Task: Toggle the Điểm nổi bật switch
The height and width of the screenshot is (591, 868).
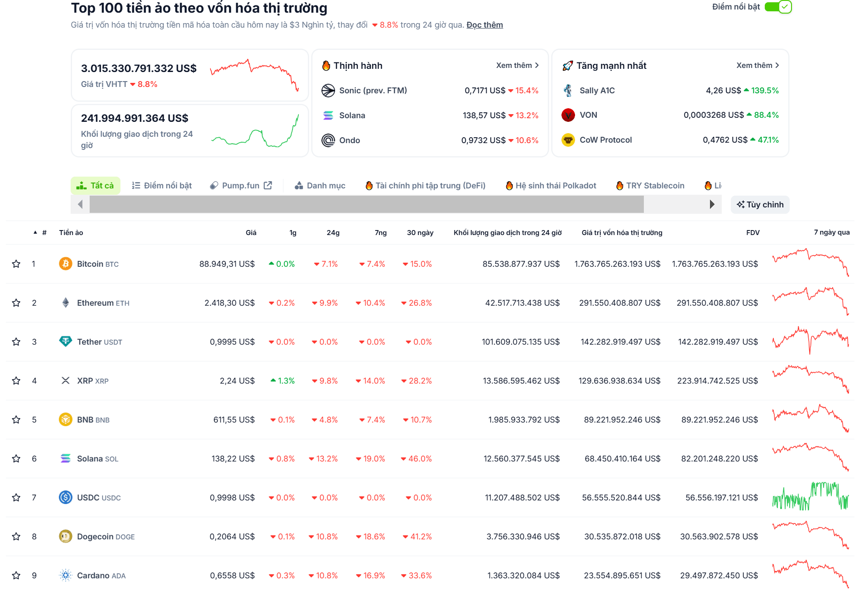Action: [x=777, y=7]
